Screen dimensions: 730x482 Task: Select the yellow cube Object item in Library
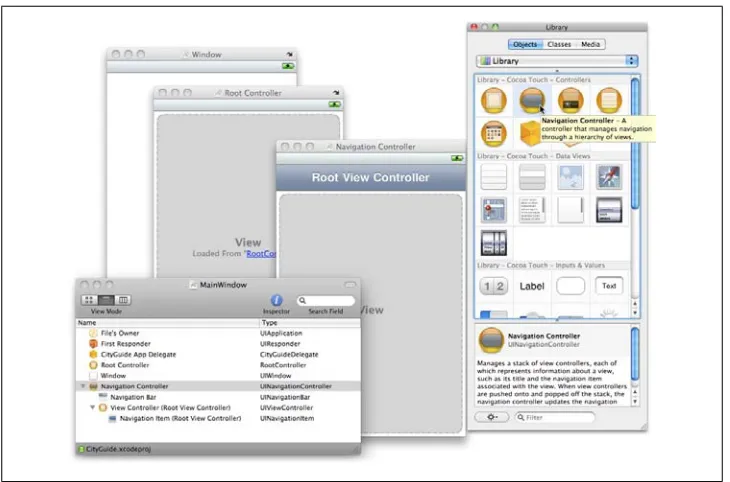click(x=530, y=134)
